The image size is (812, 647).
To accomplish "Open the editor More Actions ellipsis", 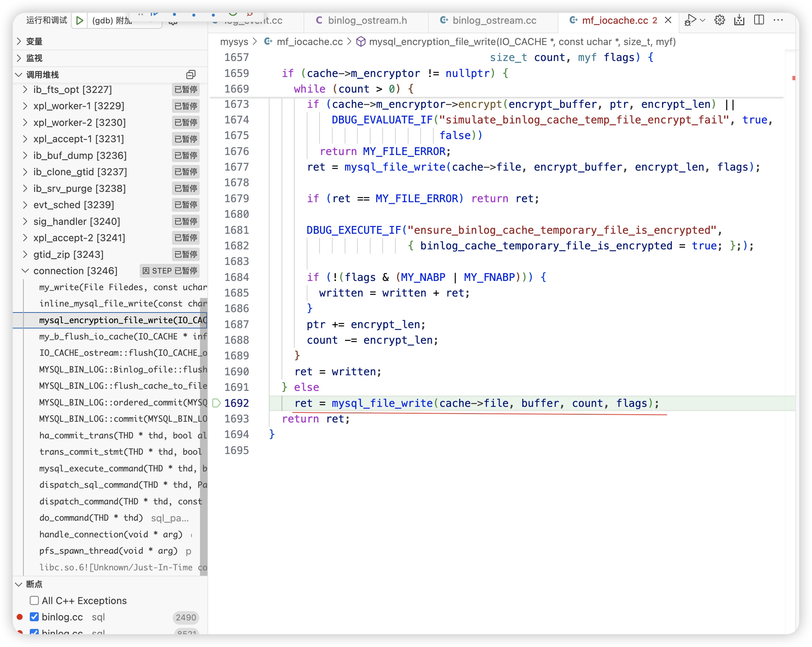I will 778,20.
